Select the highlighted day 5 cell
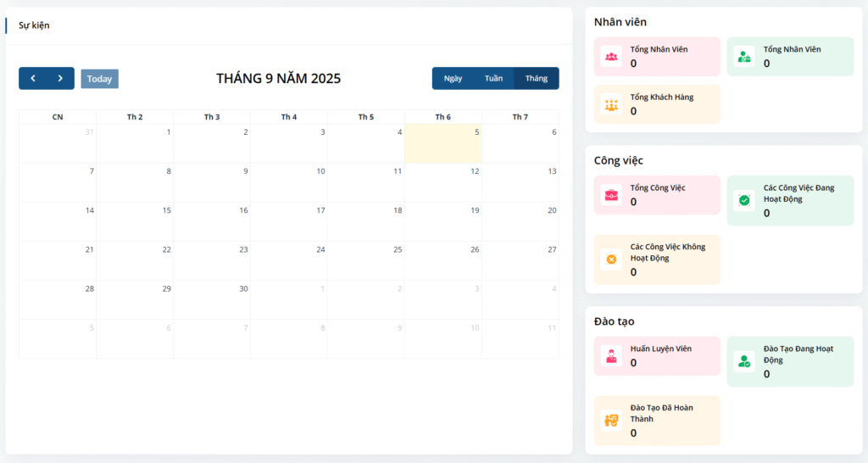 point(442,143)
